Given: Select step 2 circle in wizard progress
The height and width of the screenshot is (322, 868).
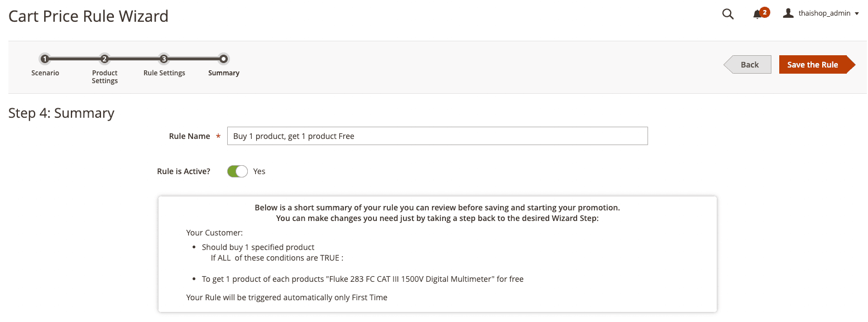Looking at the screenshot, I should pyautogui.click(x=104, y=59).
